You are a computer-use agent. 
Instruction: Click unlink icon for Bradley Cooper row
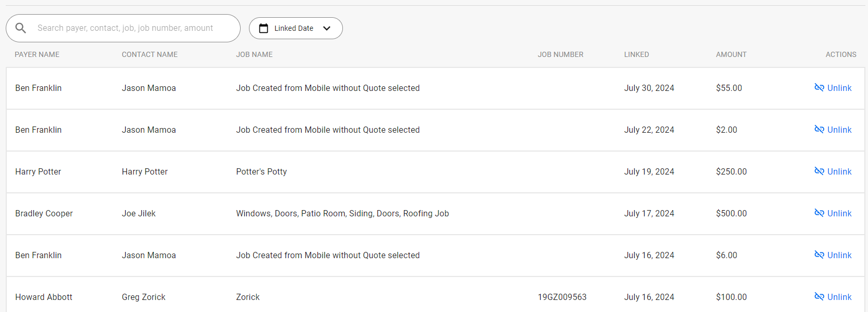[819, 213]
